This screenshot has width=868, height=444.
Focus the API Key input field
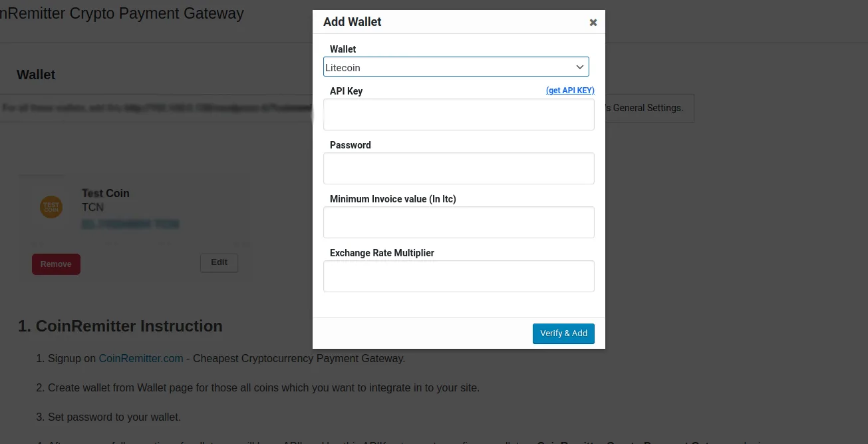coord(459,114)
